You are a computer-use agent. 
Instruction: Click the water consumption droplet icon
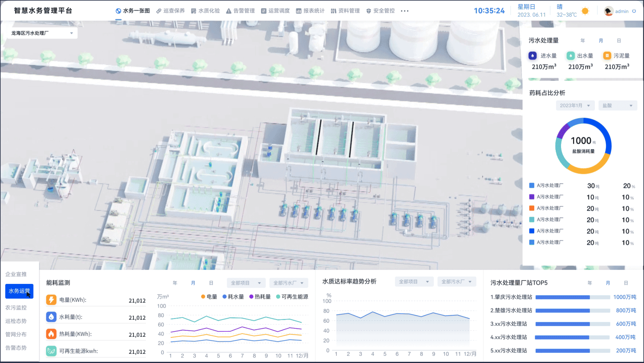tap(51, 317)
